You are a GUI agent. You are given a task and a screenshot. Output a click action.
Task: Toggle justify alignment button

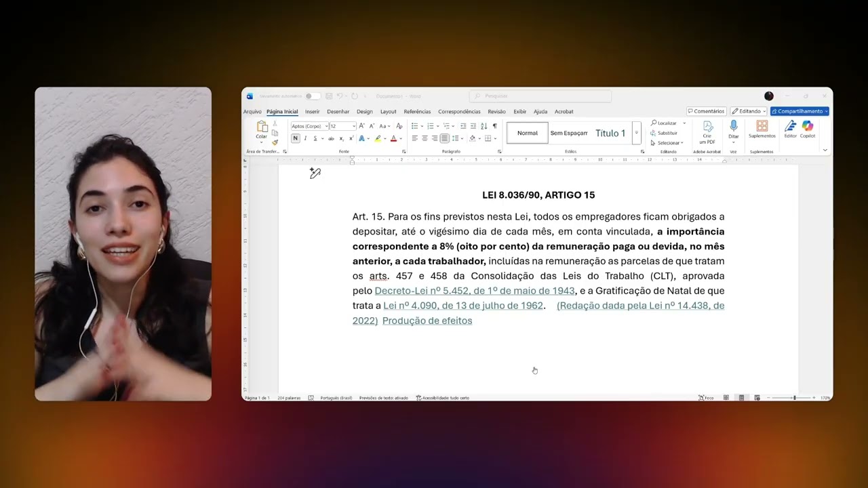pyautogui.click(x=445, y=138)
